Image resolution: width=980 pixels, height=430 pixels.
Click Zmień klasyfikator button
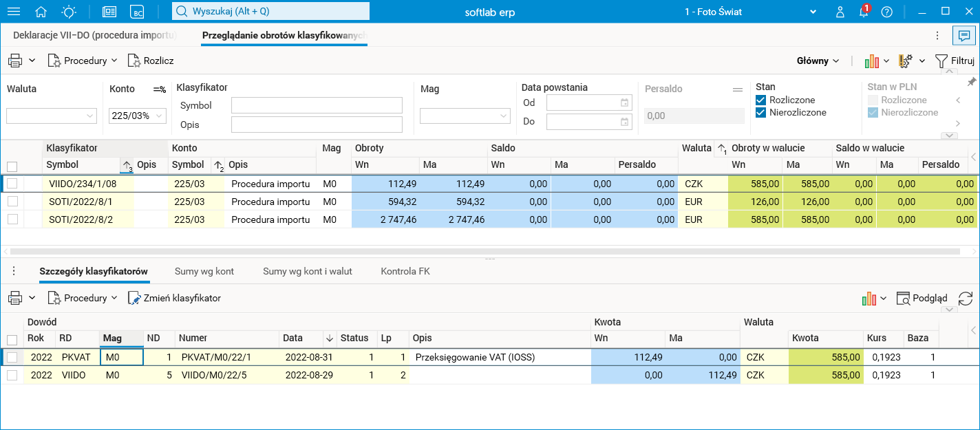(x=175, y=298)
